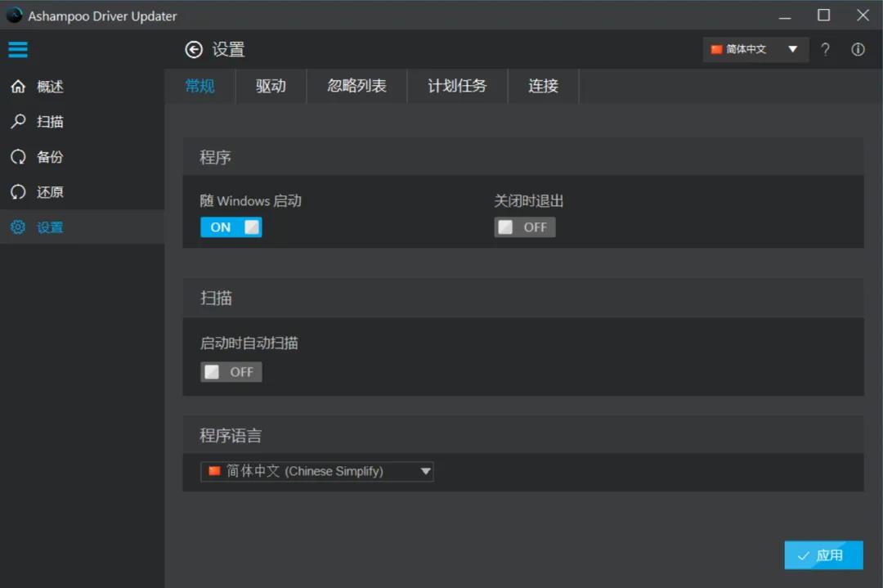Disable the 随 Windows 启动 toggle
This screenshot has height=588, width=883.
(x=231, y=227)
